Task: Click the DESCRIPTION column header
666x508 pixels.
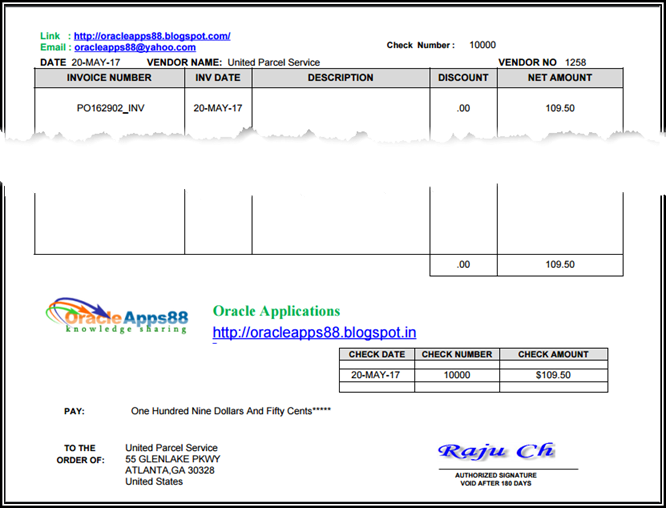Action: 341,78
